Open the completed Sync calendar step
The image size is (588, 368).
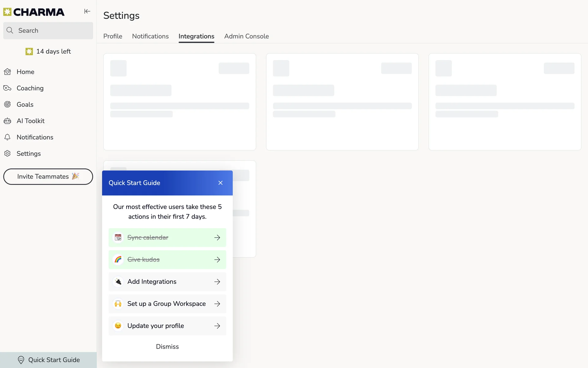tap(167, 237)
